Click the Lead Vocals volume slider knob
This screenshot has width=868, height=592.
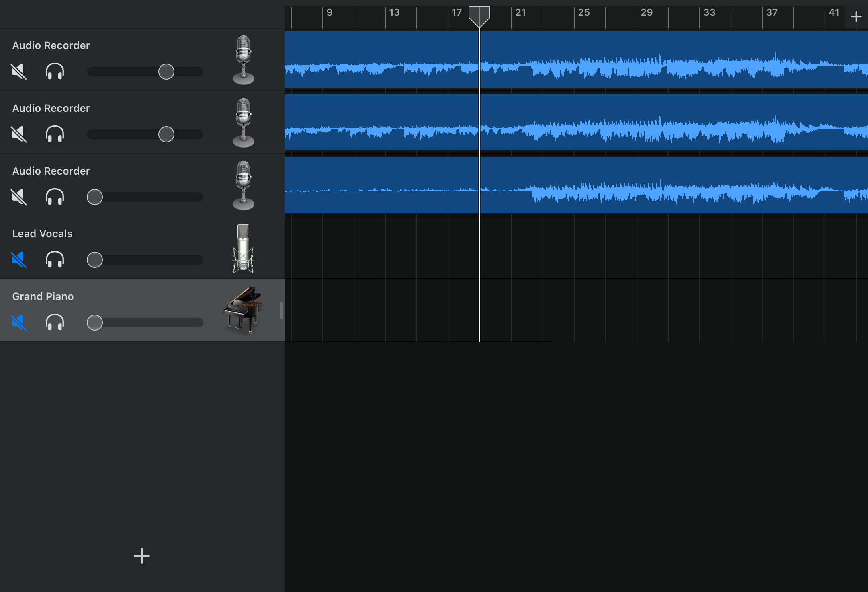pyautogui.click(x=95, y=260)
